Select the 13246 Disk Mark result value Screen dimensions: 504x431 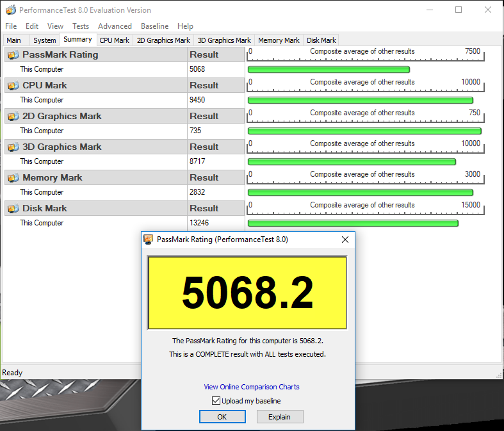[x=199, y=223]
